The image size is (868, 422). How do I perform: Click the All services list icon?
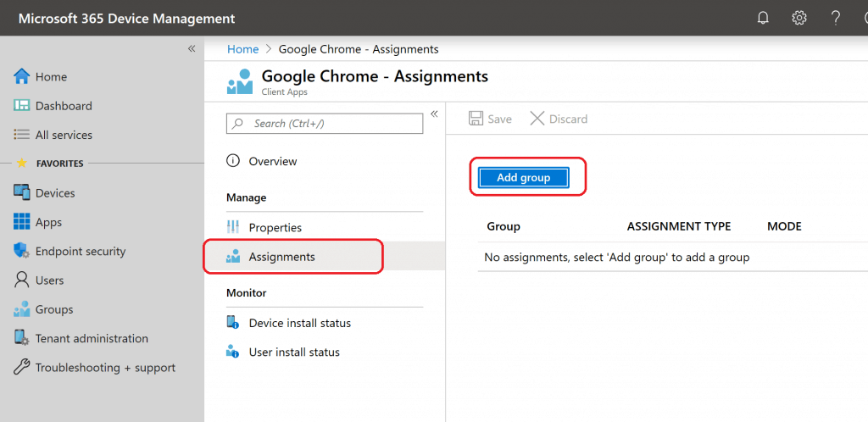(x=21, y=135)
